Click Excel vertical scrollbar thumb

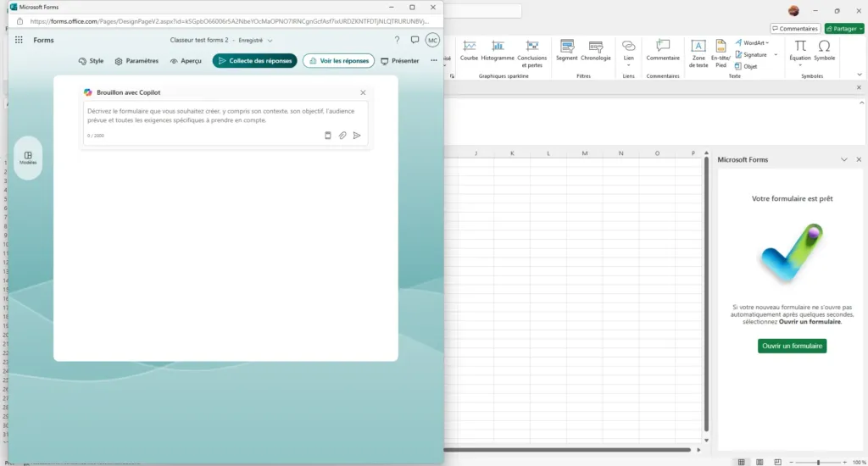coord(706,295)
